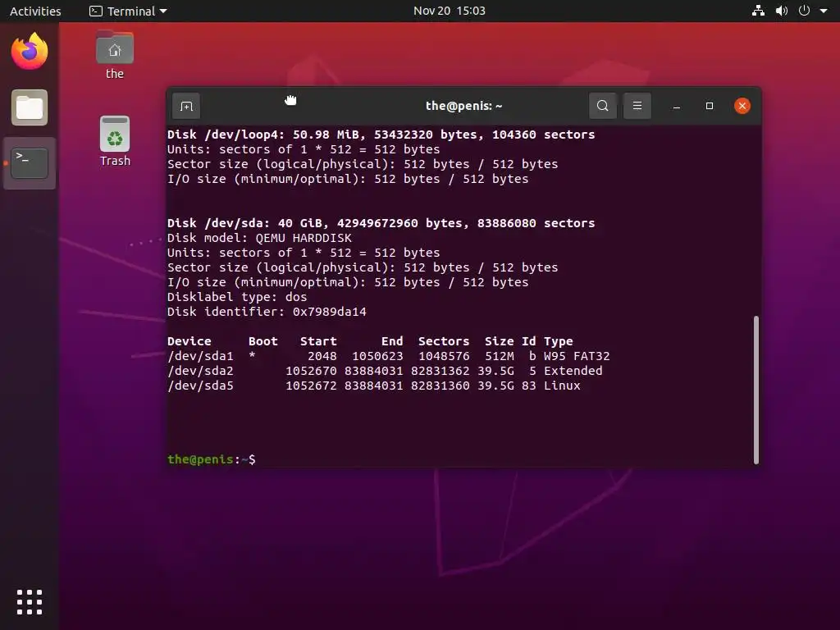Open a new tab in the terminal
Screen dimensions: 840x630
pos(186,106)
